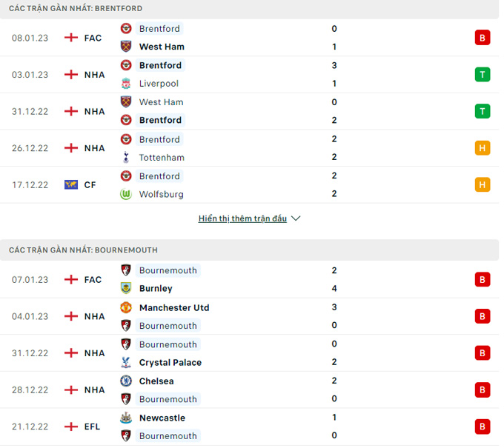The width and height of the screenshot is (504, 448).
Task: Click the Newcastle club crest icon
Action: 126,418
